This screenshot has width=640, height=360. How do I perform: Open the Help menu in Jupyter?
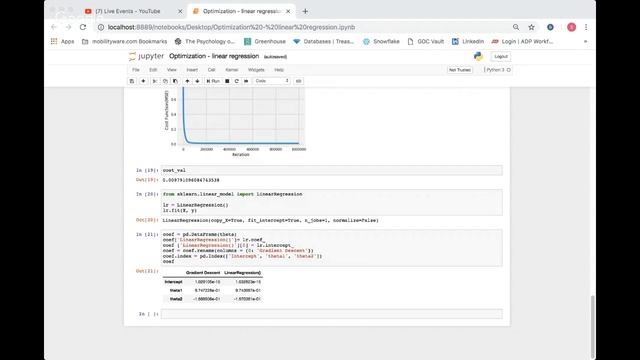279,70
